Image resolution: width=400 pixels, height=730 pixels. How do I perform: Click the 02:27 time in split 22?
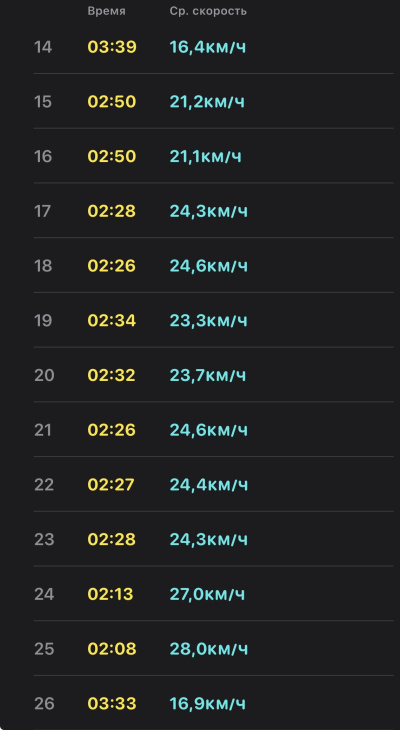111,485
